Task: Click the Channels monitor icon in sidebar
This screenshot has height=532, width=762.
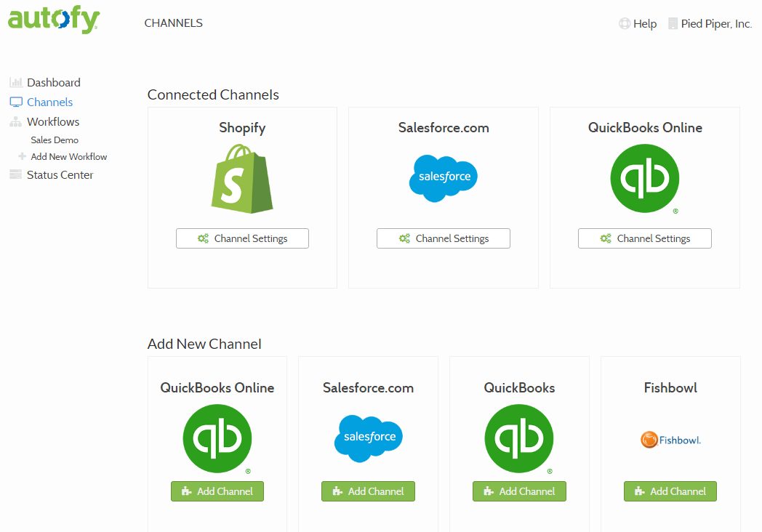Action: [x=16, y=102]
